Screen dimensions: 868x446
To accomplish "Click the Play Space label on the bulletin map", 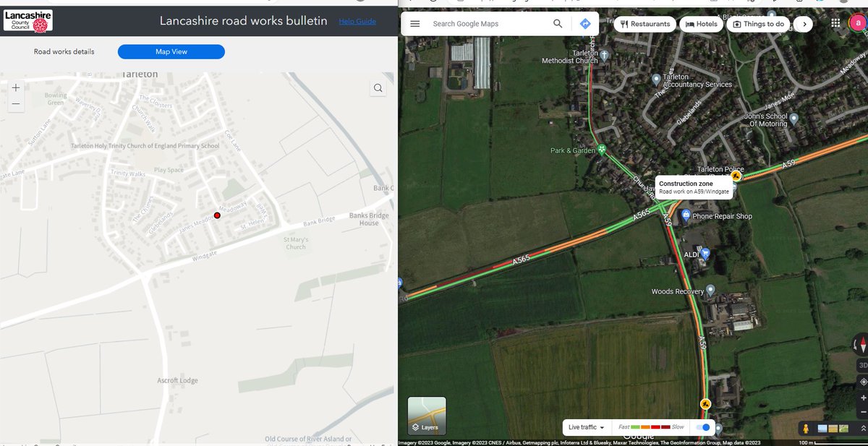I will pyautogui.click(x=169, y=170).
